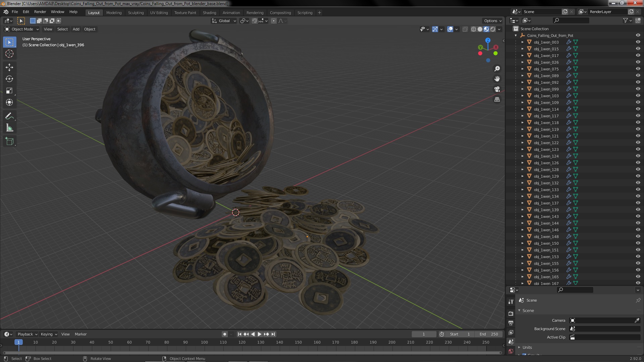Open the Object Mode dropdown
This screenshot has height=362, width=644.
pos(22,29)
